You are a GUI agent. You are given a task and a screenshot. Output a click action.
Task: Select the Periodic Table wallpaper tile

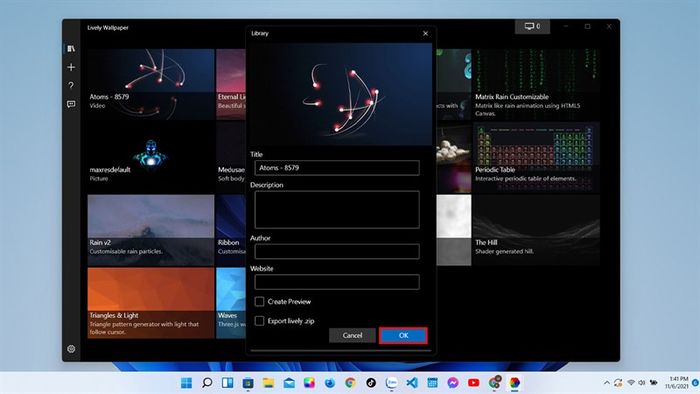pos(536,157)
